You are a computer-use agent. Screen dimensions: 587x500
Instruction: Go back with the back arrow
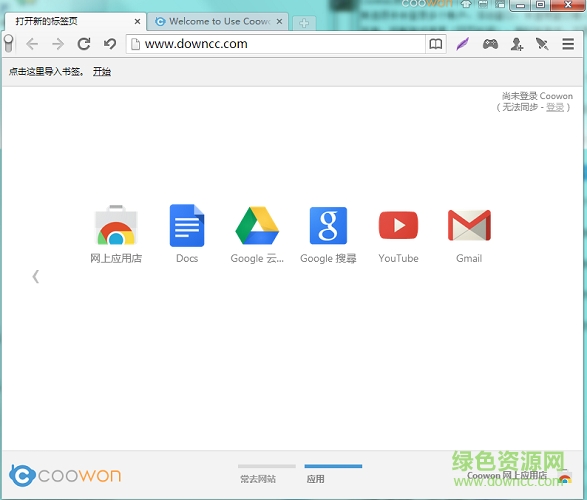pos(32,44)
